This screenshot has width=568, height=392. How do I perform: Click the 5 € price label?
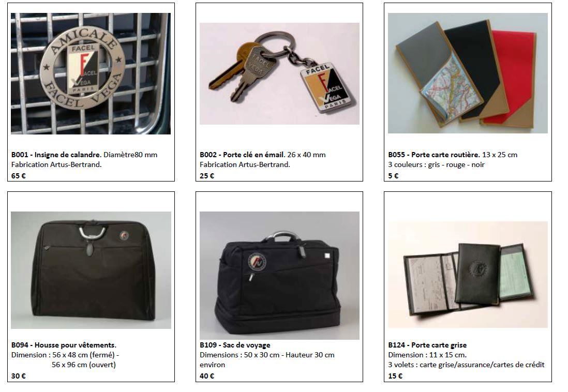[x=393, y=176]
